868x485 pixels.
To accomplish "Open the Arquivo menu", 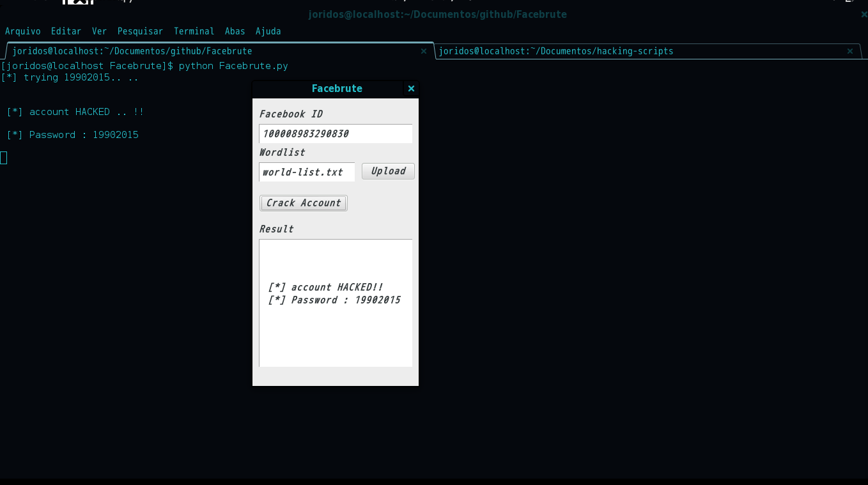I will (x=23, y=31).
